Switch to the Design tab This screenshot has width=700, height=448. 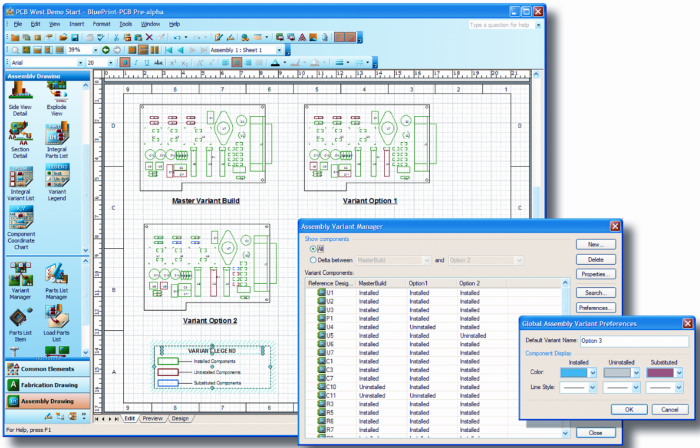[180, 419]
